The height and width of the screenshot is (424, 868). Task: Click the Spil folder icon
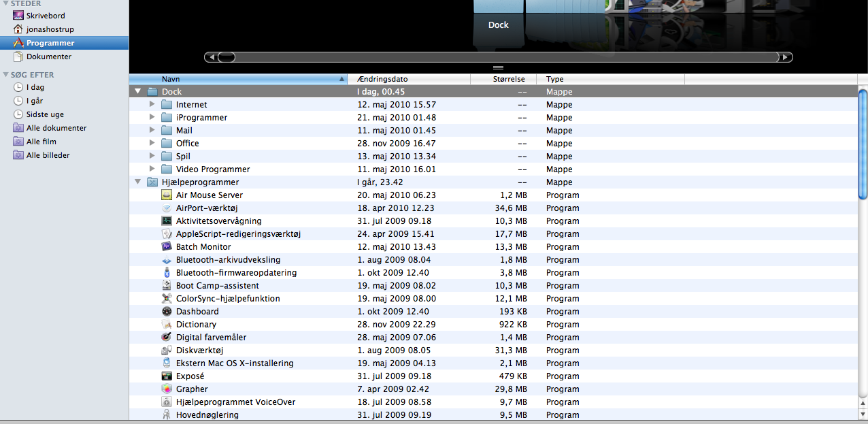[167, 157]
